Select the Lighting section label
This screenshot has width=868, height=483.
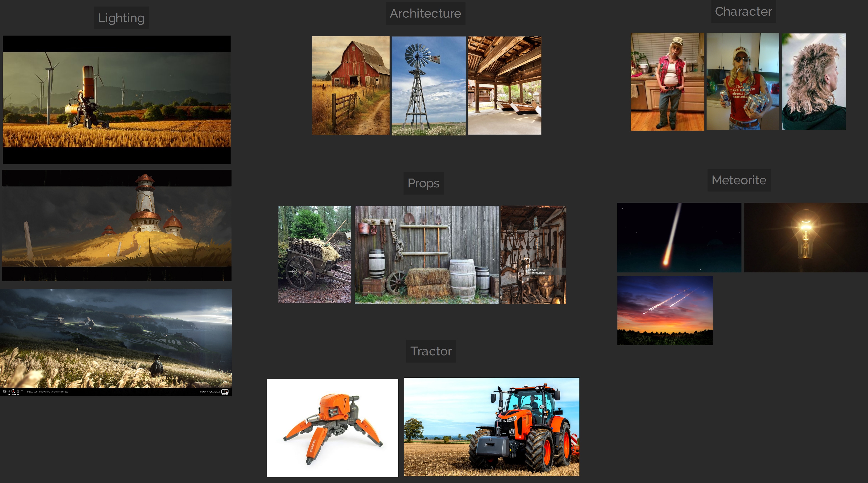121,18
